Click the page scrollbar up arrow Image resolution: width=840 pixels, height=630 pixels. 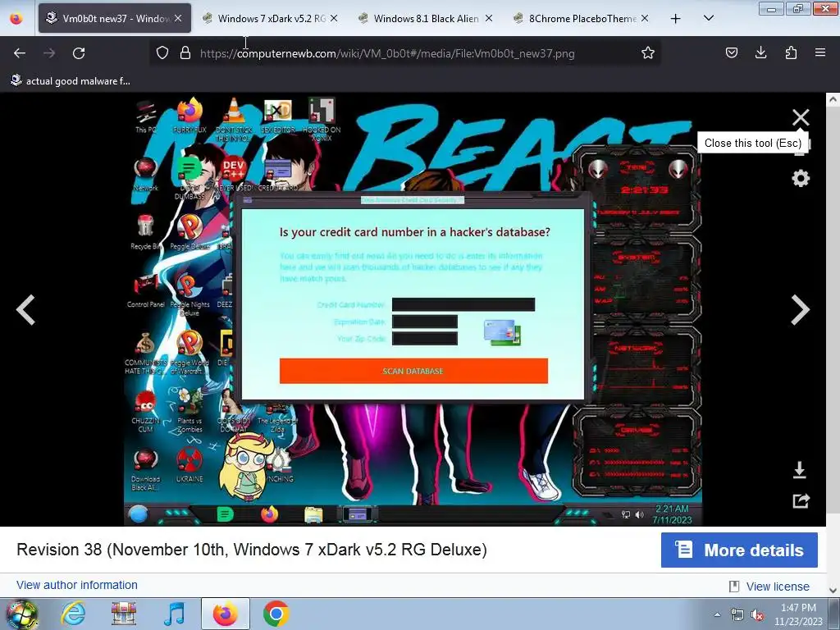pyautogui.click(x=833, y=99)
